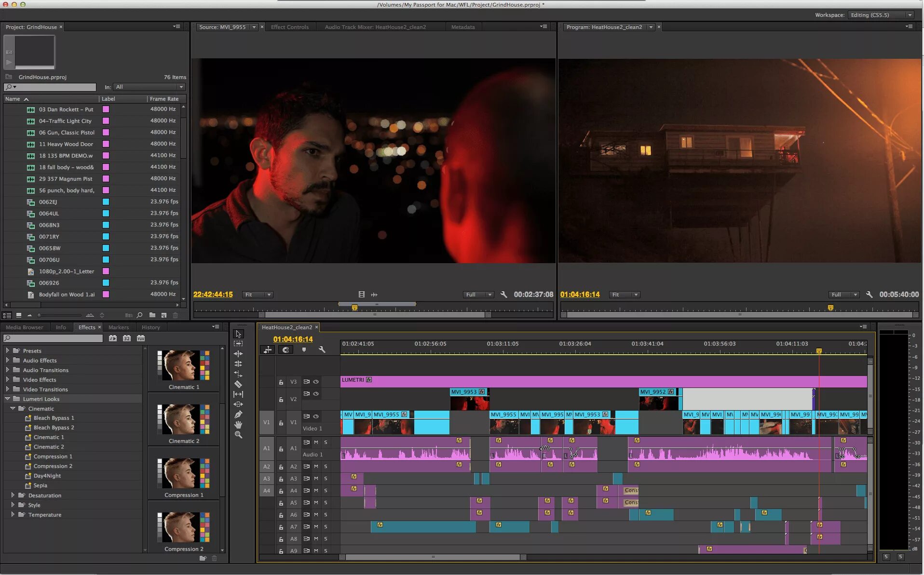Select the Bleach Bypass 1 preset
This screenshot has width=924, height=575.
click(54, 418)
